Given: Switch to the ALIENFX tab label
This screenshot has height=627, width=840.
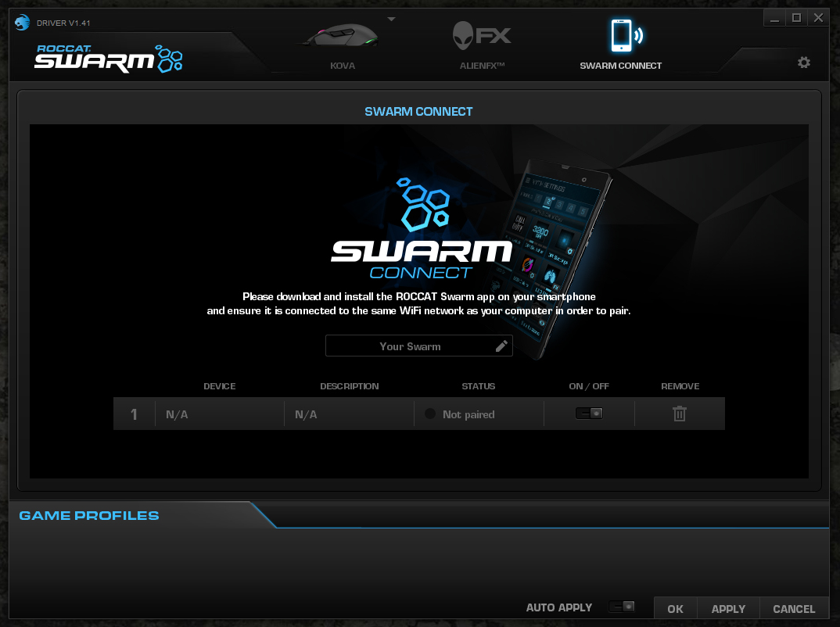Looking at the screenshot, I should tap(482, 66).
